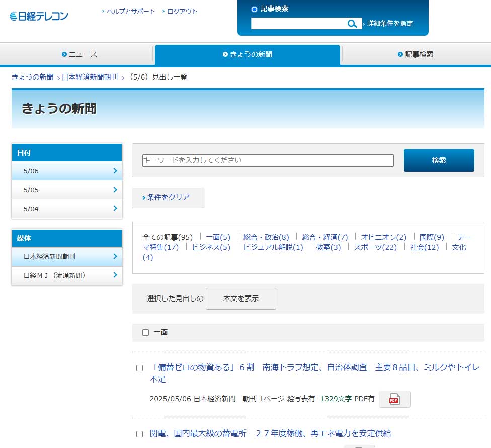Viewport: 491px width, 448px height.
Task: Expand 5/06 date chevron
Action: [x=115, y=171]
